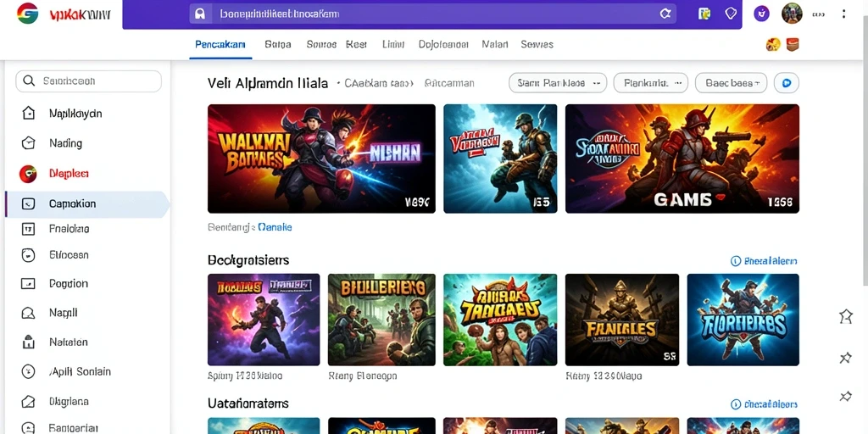Click the Oanalie link under banners

[x=275, y=227]
